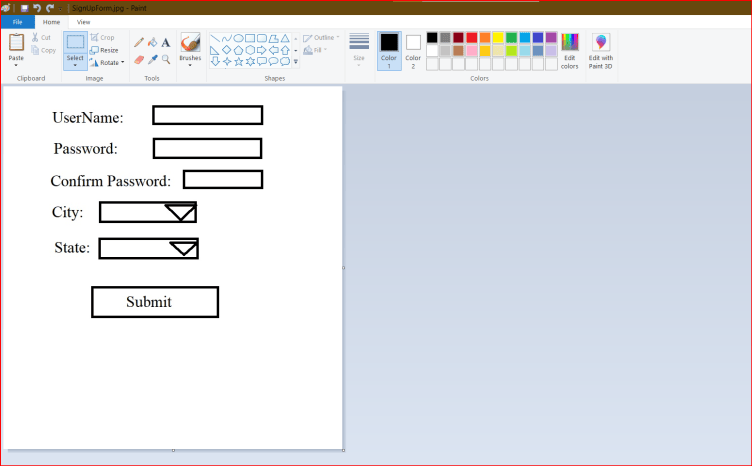Image resolution: width=752 pixels, height=466 pixels.
Task: Expand the Shapes gallery More arrow
Action: (x=295, y=61)
